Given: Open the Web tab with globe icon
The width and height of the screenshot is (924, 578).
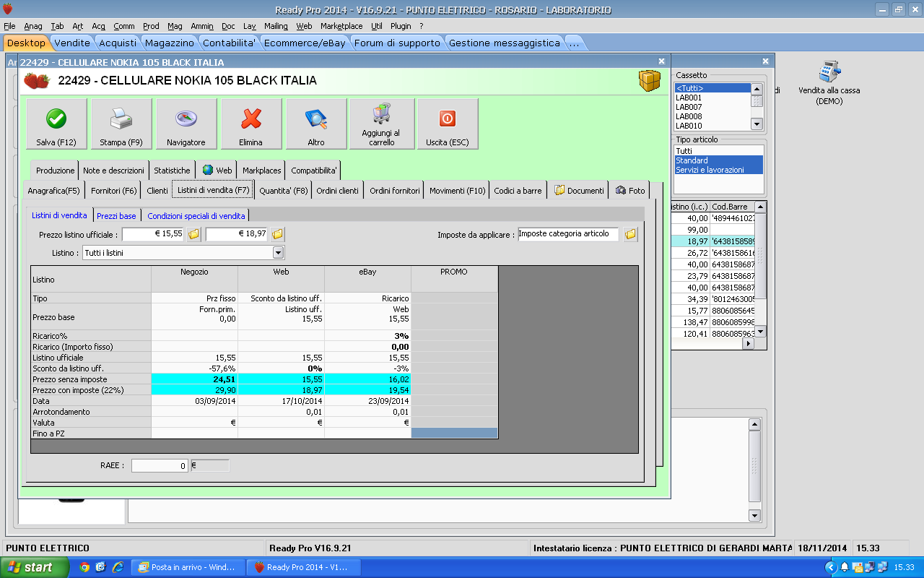Looking at the screenshot, I should [x=217, y=171].
